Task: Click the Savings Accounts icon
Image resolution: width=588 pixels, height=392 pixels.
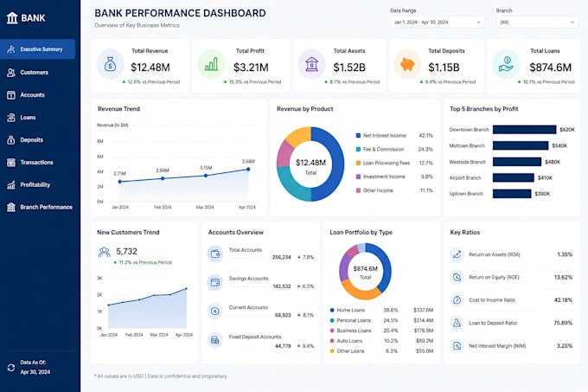Action: click(x=214, y=282)
